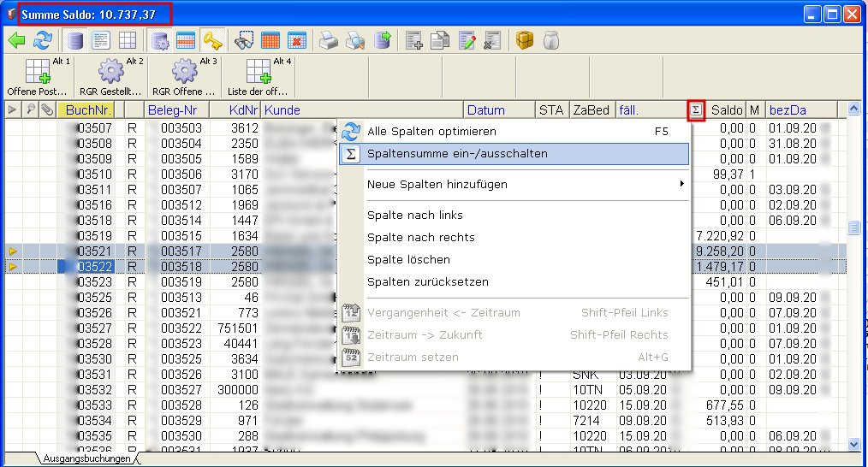
Task: Toggle the grid table view button
Action: click(x=127, y=40)
